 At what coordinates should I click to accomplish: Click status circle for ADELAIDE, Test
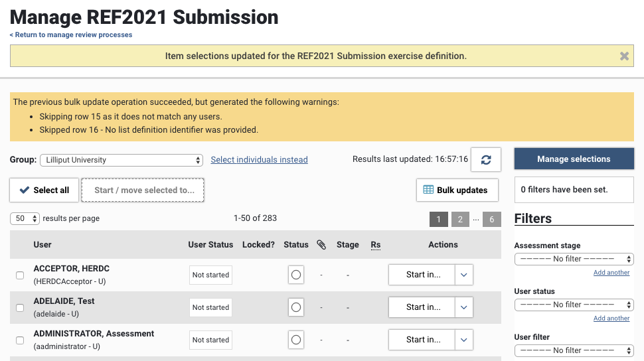pos(296,307)
